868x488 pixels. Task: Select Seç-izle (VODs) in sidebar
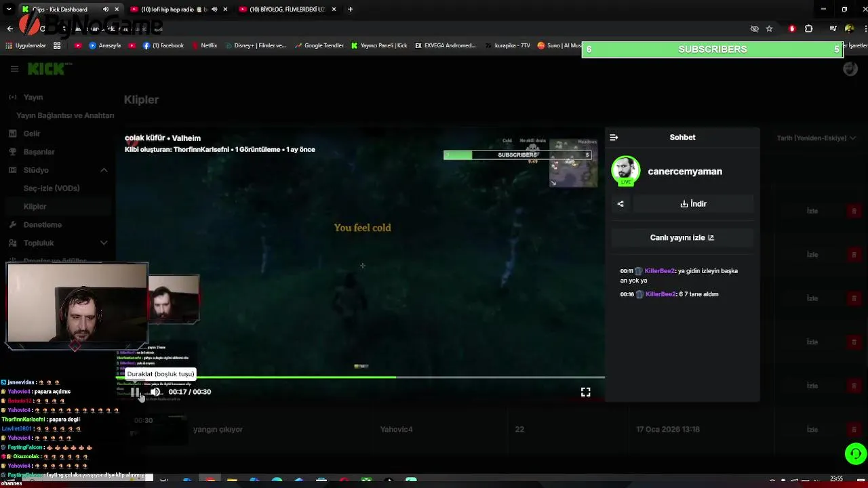[52, 188]
